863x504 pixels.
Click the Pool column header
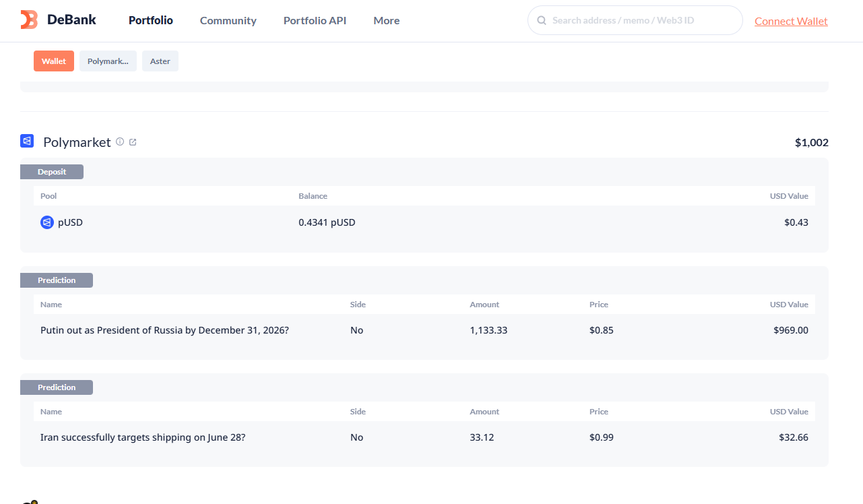tap(49, 196)
